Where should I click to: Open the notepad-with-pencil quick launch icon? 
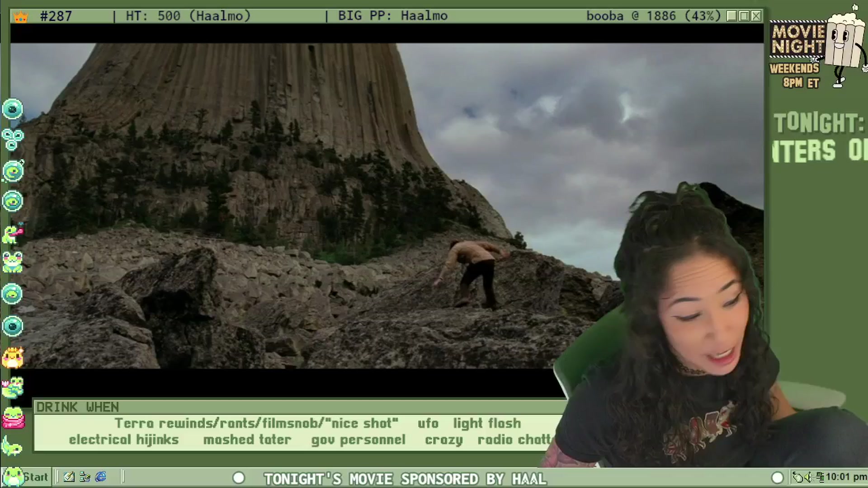69,477
